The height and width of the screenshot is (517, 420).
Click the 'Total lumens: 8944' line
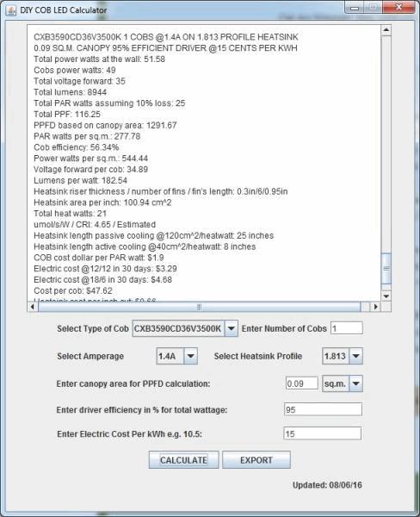point(71,92)
